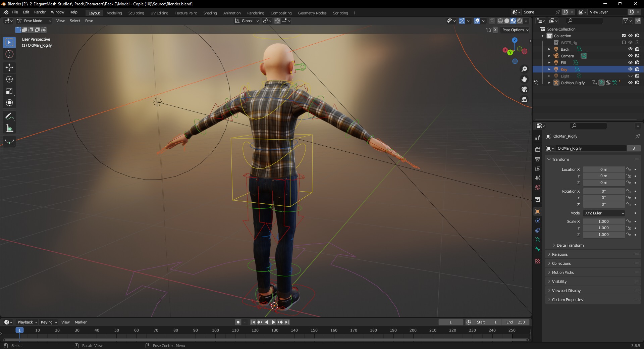Screen dimensions: 644x349
Task: Click the blue Z axis gizmo ball
Action: [515, 40]
